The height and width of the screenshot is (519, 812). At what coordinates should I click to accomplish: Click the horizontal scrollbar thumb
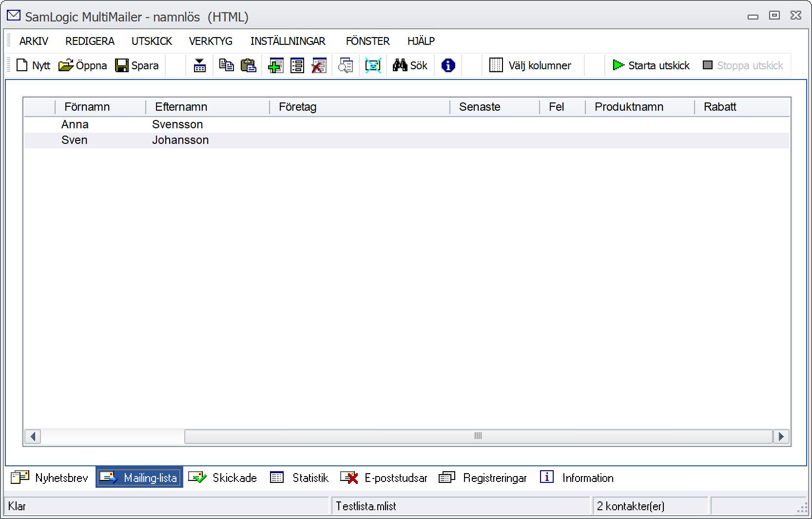478,436
